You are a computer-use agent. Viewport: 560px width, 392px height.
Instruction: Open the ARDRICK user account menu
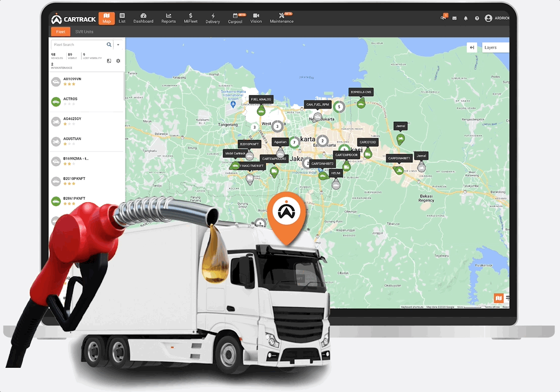tap(497, 18)
